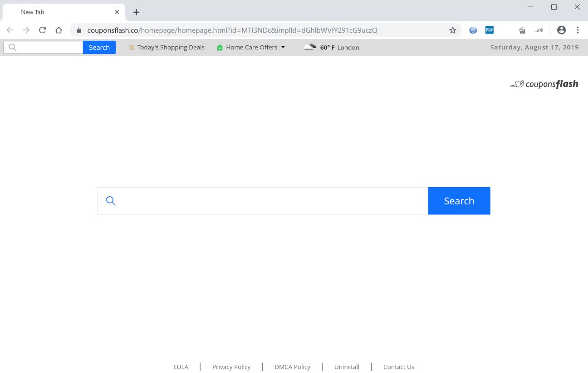
Task: Reload the current page
Action: click(x=42, y=30)
